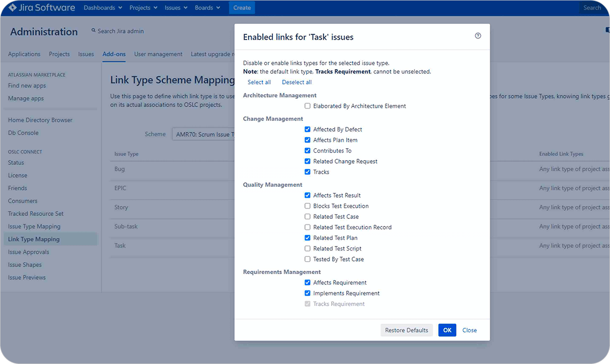Click the Enabled Link Types column header
Screen dimensions: 610x364
[561, 154]
